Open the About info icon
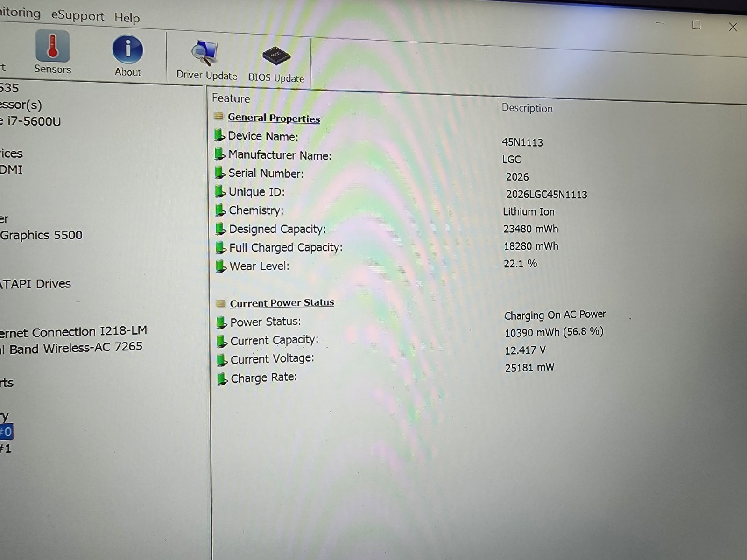Image resolution: width=747 pixels, height=560 pixels. click(x=127, y=49)
